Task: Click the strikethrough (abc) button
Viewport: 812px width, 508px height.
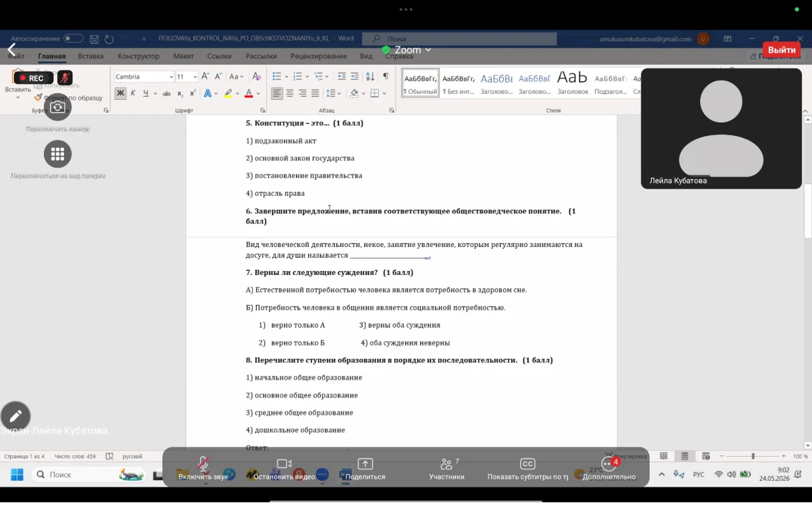Action: tap(167, 93)
